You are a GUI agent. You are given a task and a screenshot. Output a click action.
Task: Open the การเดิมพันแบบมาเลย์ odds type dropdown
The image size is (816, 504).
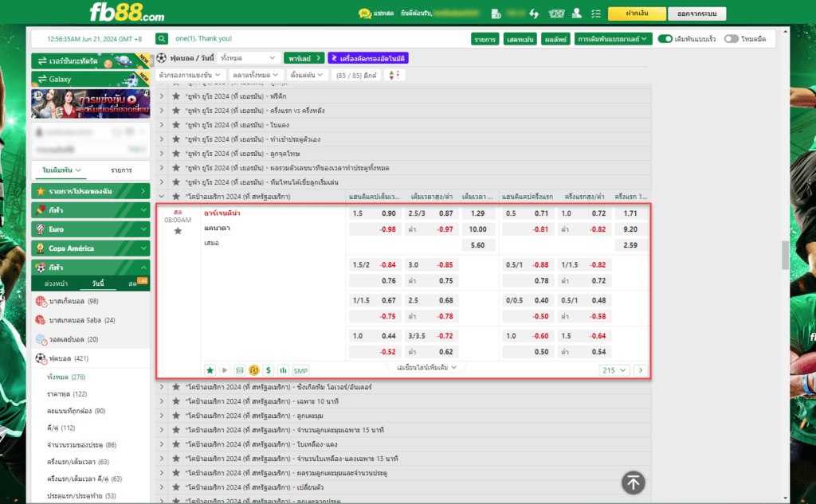point(613,39)
